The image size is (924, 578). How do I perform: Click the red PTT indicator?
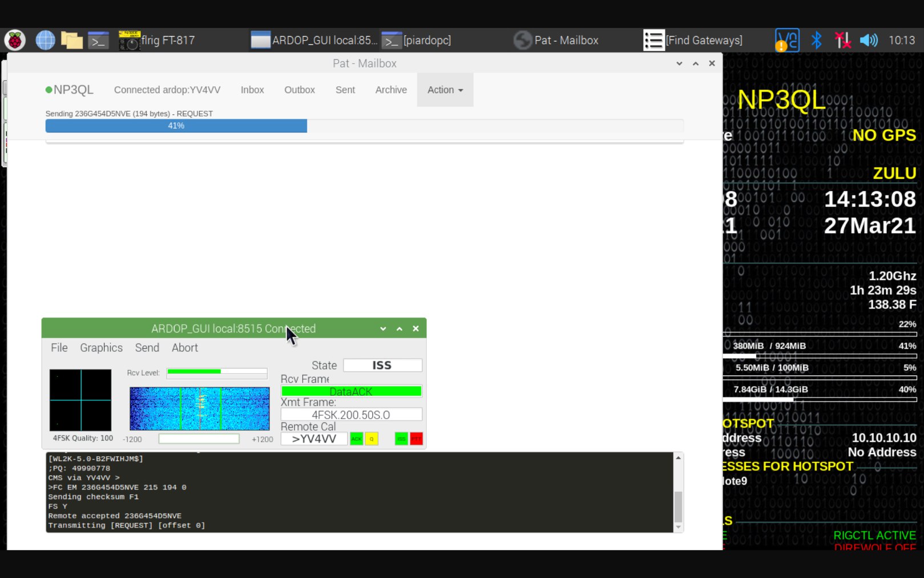tap(416, 439)
